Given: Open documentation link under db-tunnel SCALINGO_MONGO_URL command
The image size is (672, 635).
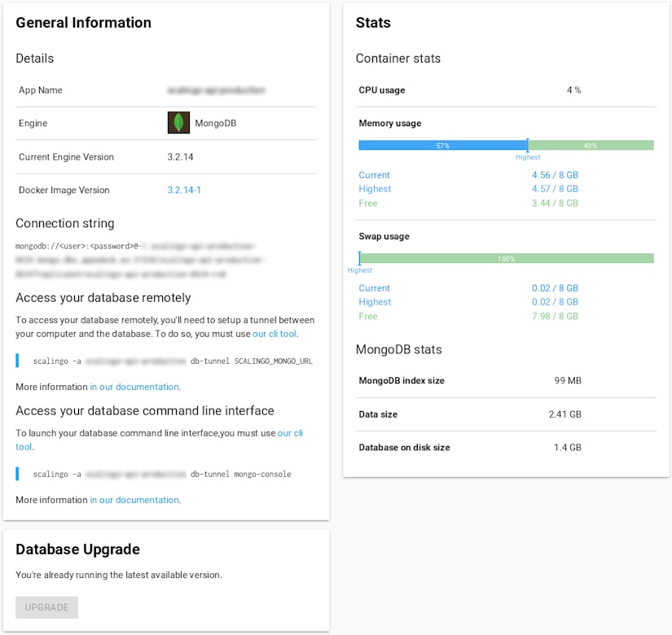Looking at the screenshot, I should click(x=135, y=387).
